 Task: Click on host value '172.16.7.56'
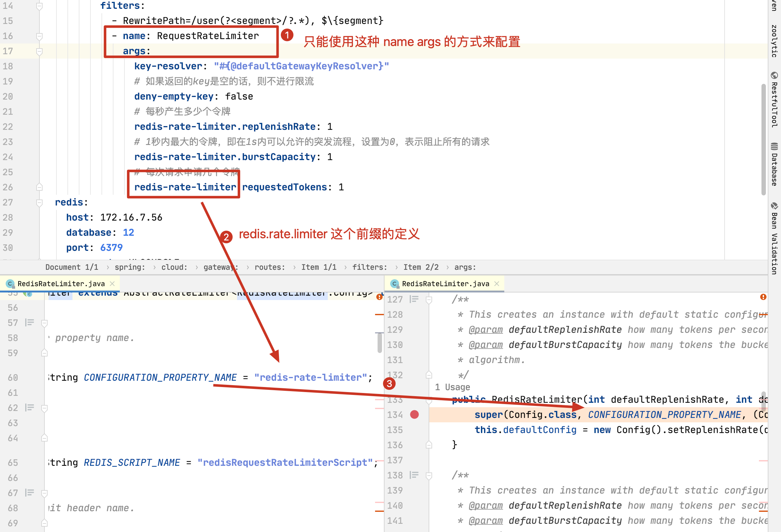(x=131, y=217)
